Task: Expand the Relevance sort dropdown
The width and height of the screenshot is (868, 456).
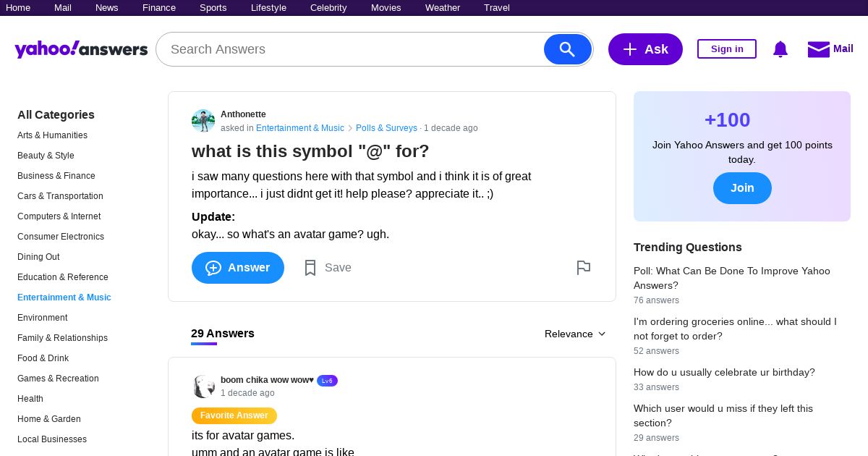Action: [x=575, y=334]
